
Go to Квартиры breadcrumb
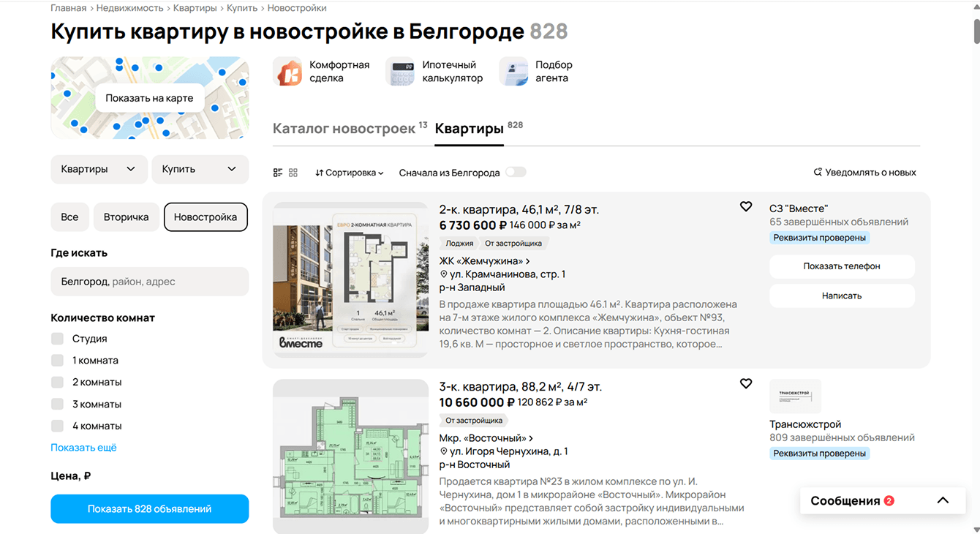(x=195, y=8)
